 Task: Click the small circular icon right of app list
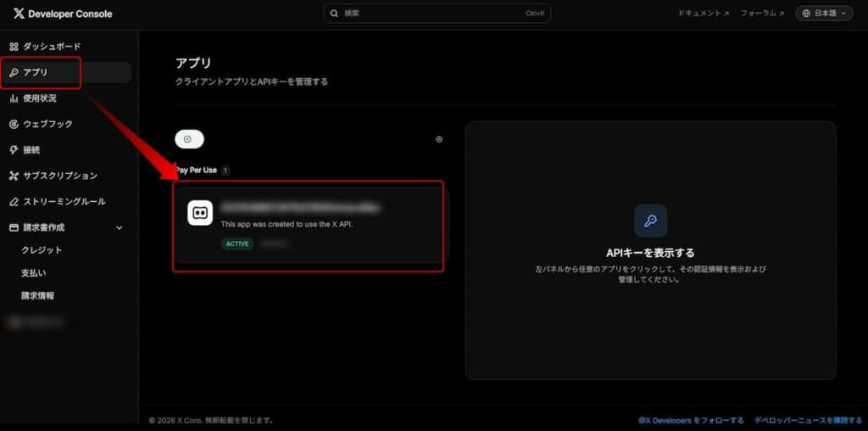(x=439, y=139)
